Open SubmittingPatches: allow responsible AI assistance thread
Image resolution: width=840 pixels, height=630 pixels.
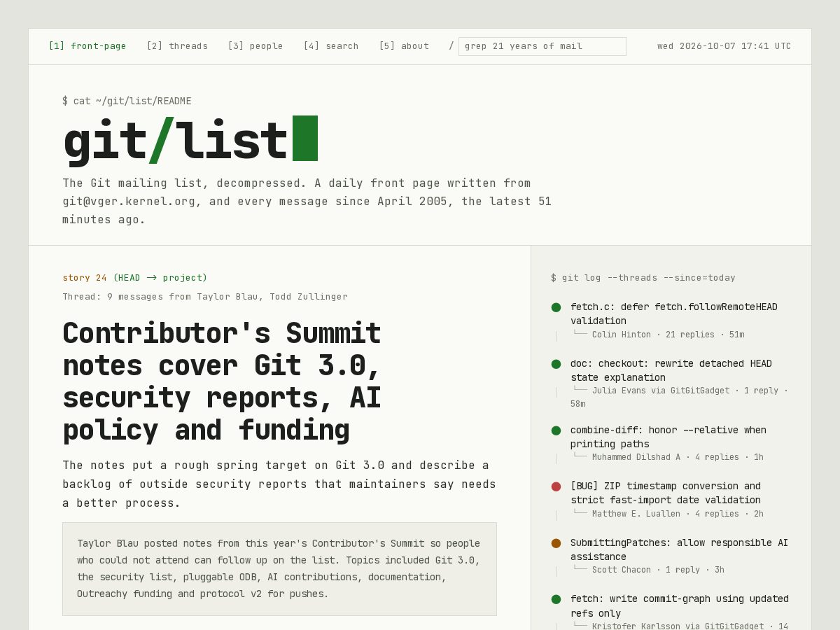point(680,549)
